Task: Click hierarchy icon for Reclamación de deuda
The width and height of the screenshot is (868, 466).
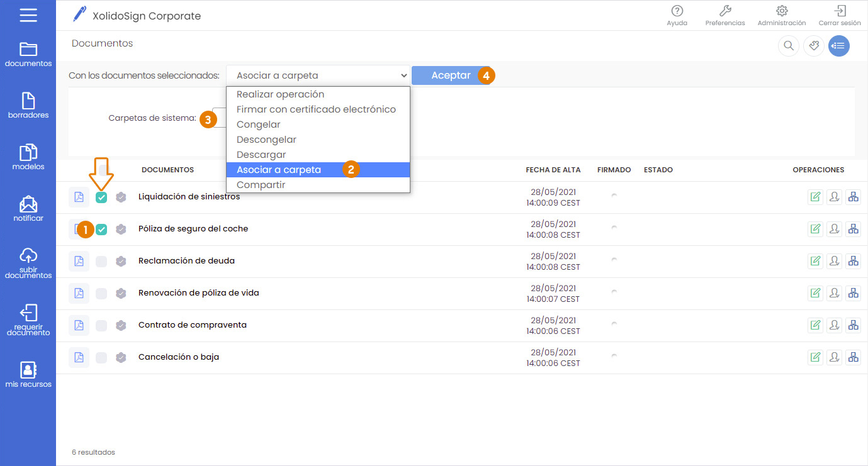Action: pos(853,261)
